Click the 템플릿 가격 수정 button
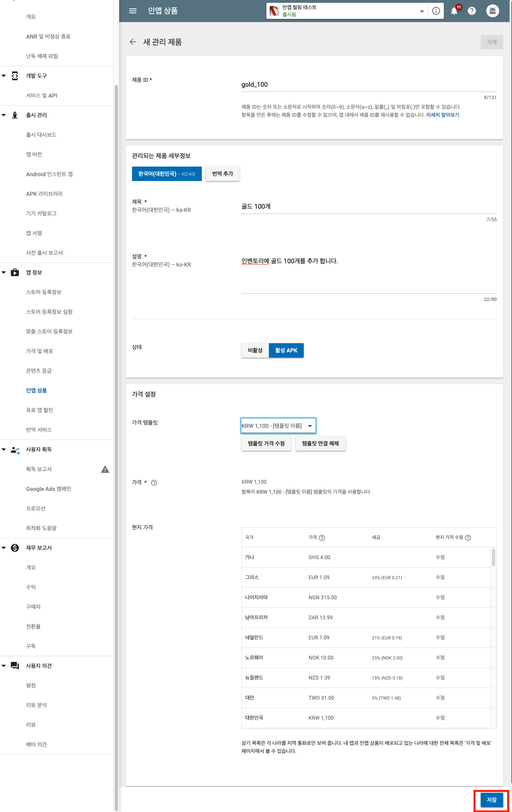Viewport: 512px width, 812px height. click(266, 444)
